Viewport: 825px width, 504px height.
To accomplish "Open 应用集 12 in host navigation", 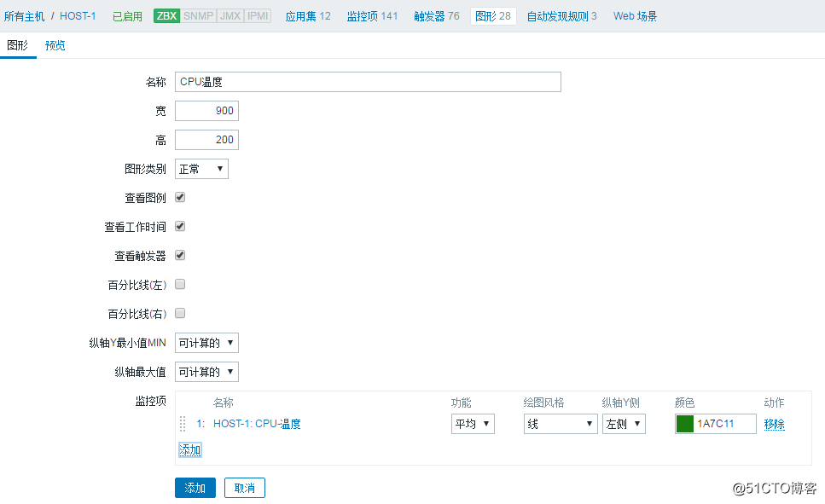I will tap(308, 16).
